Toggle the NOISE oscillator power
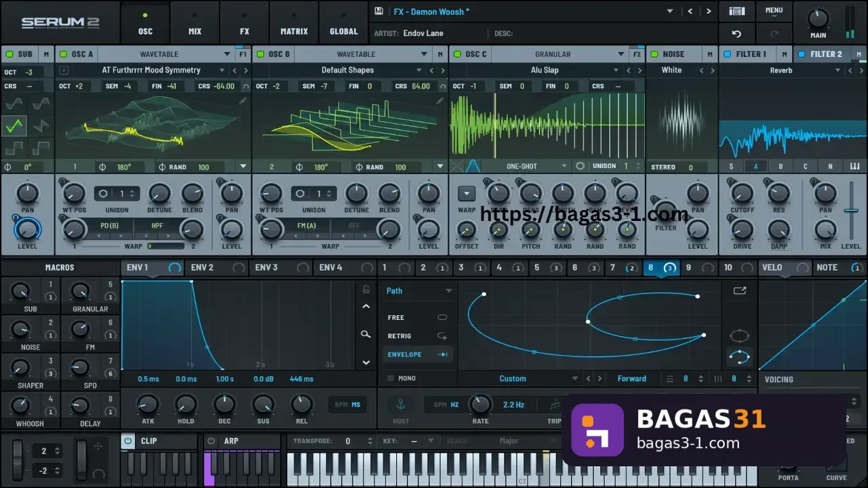Image resolution: width=868 pixels, height=488 pixels. tap(654, 54)
